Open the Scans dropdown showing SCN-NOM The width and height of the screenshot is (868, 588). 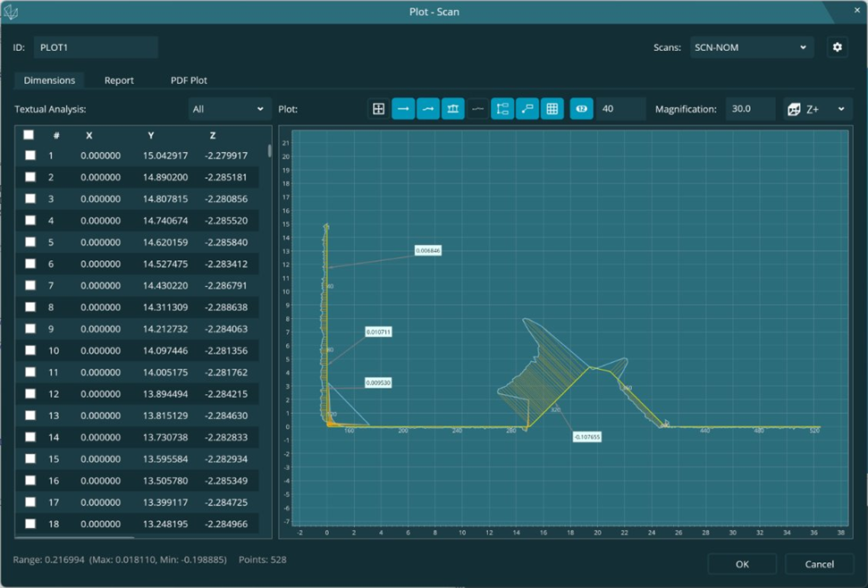point(751,46)
